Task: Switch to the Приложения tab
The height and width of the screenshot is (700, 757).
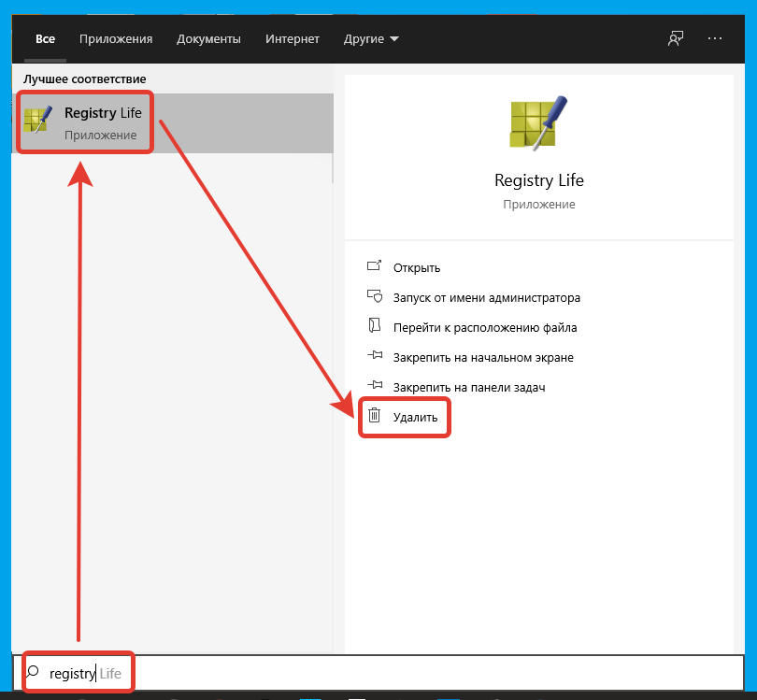Action: coord(116,39)
